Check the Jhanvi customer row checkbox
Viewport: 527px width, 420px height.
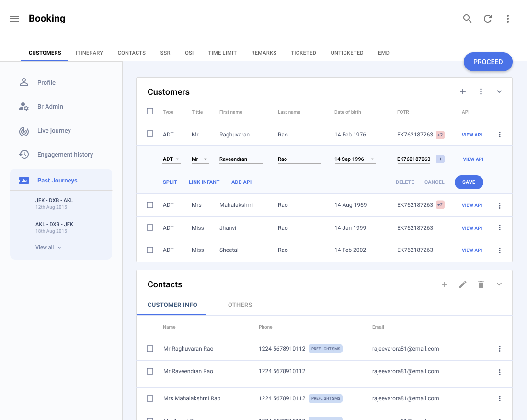pyautogui.click(x=150, y=227)
